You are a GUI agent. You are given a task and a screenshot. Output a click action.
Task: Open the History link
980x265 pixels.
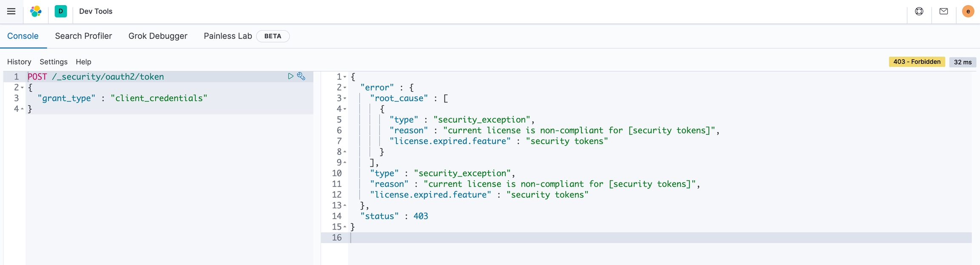19,62
